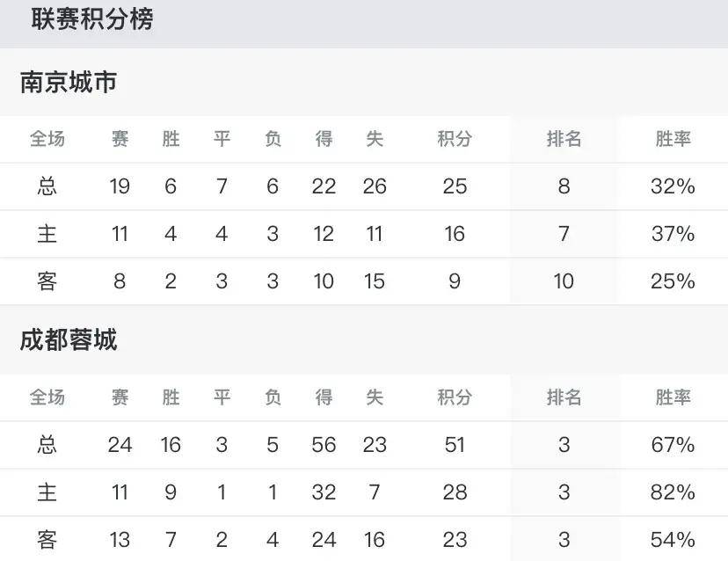
Task: Click the 失 column header in 成都蓉城 table
Action: pos(375,397)
